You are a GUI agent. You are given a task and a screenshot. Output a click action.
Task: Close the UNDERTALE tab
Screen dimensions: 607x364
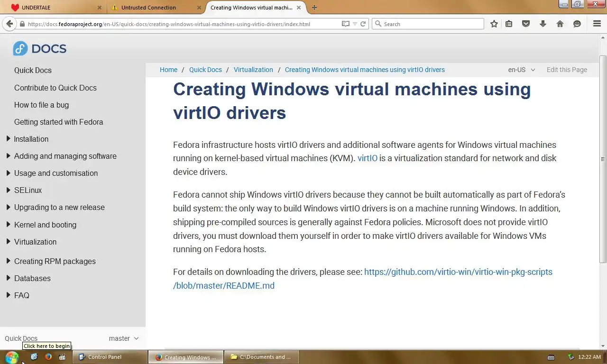tap(100, 8)
